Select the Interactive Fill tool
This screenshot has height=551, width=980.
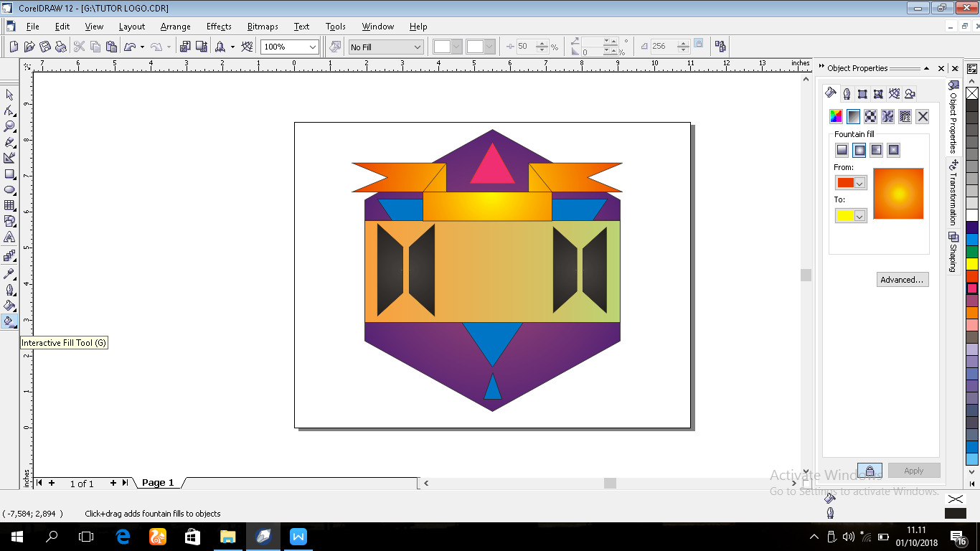point(10,321)
